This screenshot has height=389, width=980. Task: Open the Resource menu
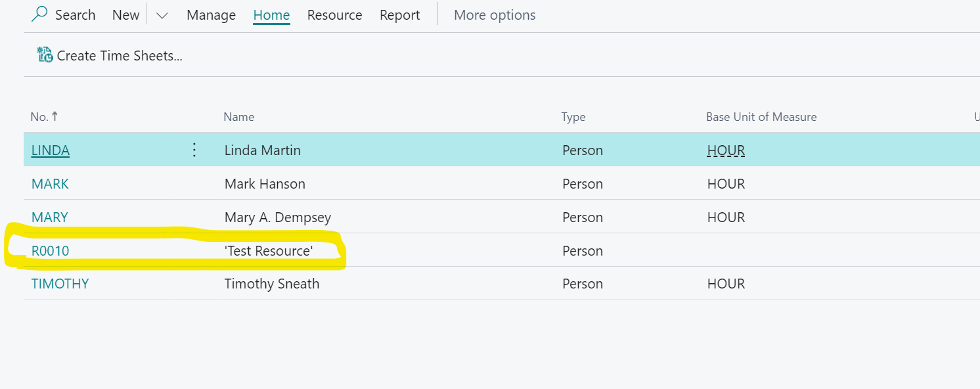[x=334, y=15]
